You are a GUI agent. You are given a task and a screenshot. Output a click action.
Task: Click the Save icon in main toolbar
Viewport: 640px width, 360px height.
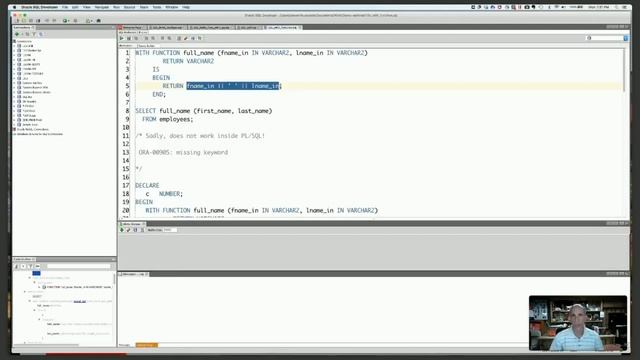31,20
